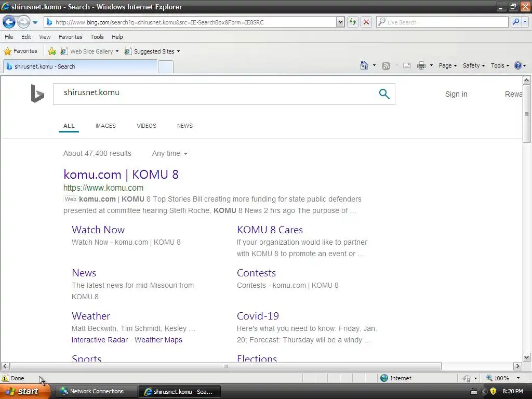
Task: Switch to the NEWS tab
Action: [184, 126]
